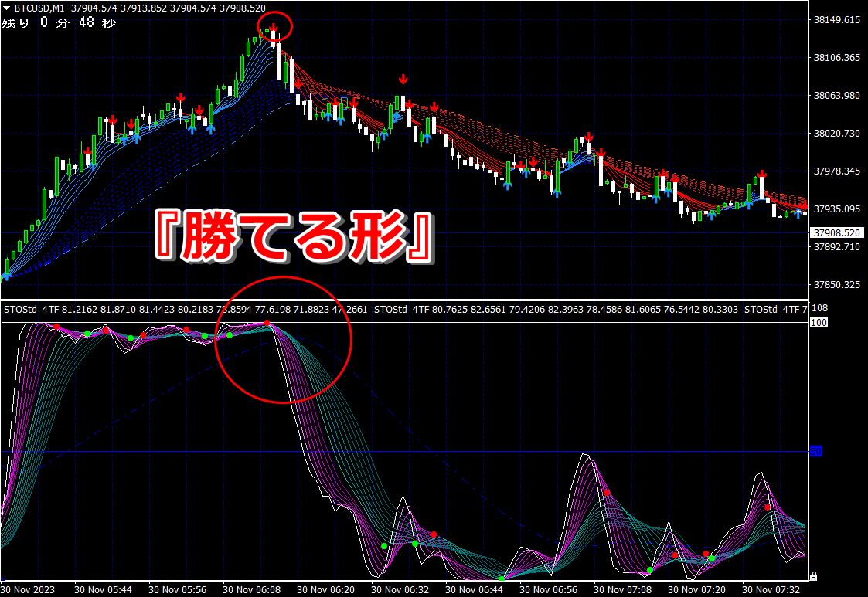Select the time label 30 Nov 07:08
868x597 pixels.
[x=622, y=590]
